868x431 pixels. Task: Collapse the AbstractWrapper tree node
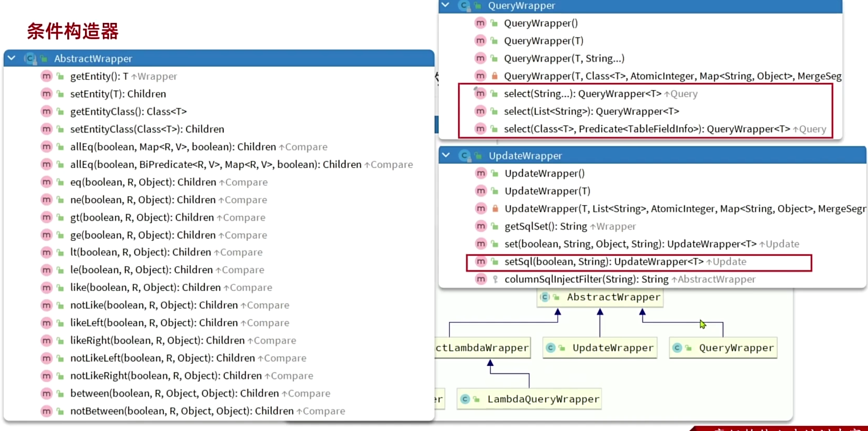[x=11, y=58]
